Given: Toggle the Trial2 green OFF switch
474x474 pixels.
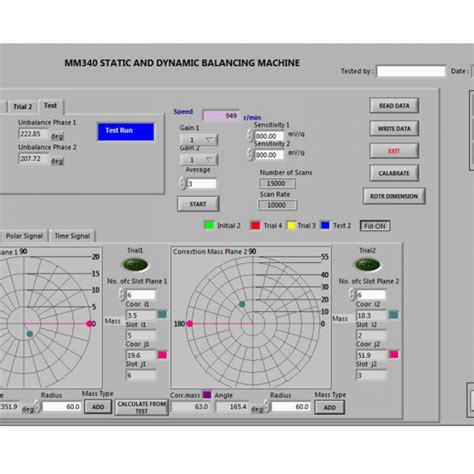Looking at the screenshot, I should 368,265.
